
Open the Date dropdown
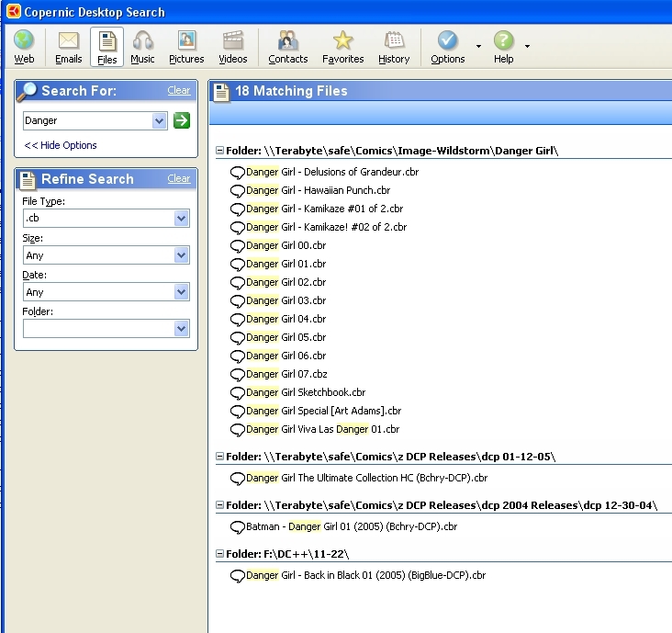182,292
